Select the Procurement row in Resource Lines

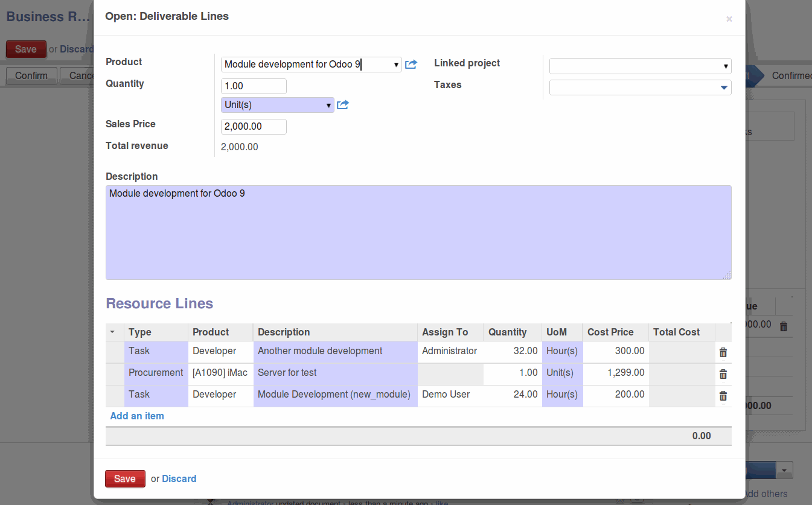point(156,373)
